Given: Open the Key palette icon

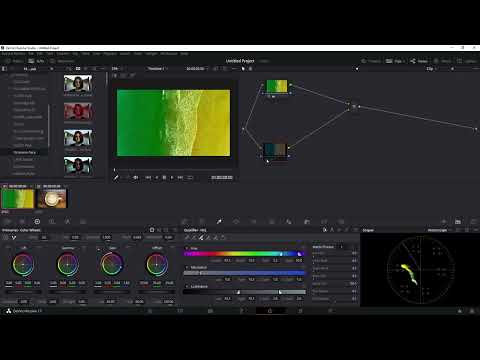Looking at the screenshot, I should (x=307, y=221).
